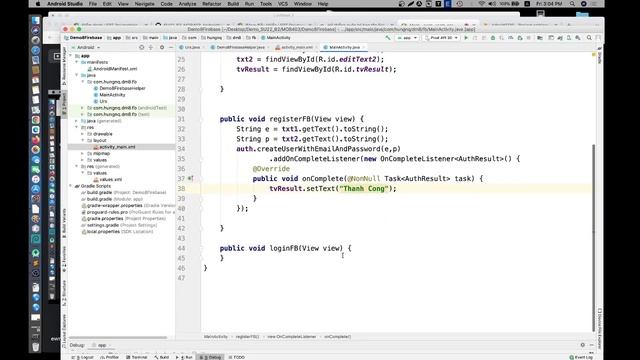Collapse the app module tree node

pos(71,56)
